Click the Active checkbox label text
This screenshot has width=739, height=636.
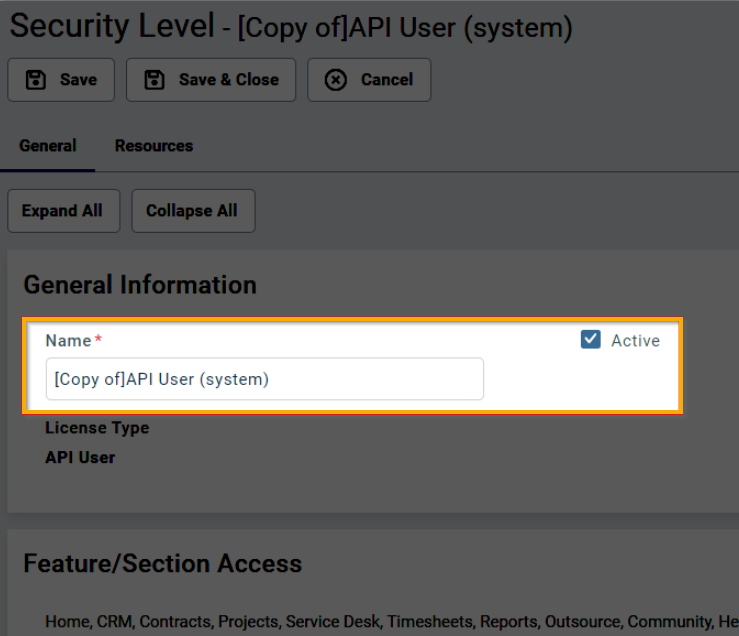coord(635,341)
